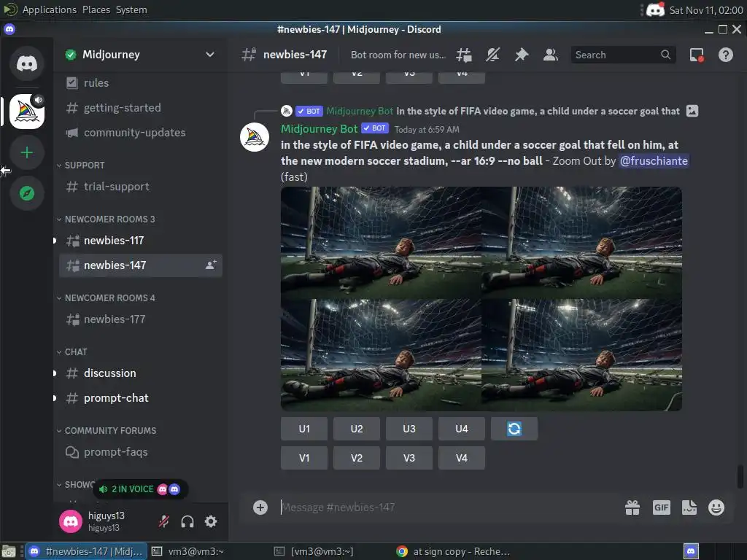Viewport: 747px width, 560px height.
Task: Click the @fruschiante mention
Action: click(654, 161)
